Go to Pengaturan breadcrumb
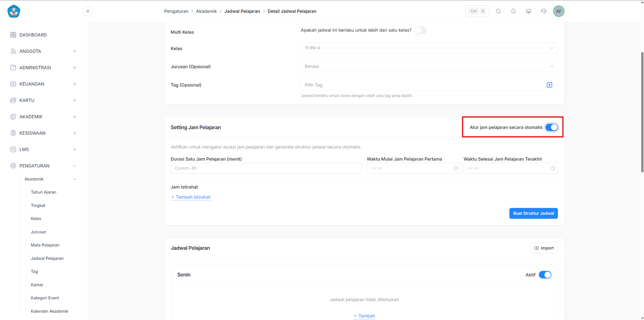This screenshot has height=320, width=644. [176, 11]
